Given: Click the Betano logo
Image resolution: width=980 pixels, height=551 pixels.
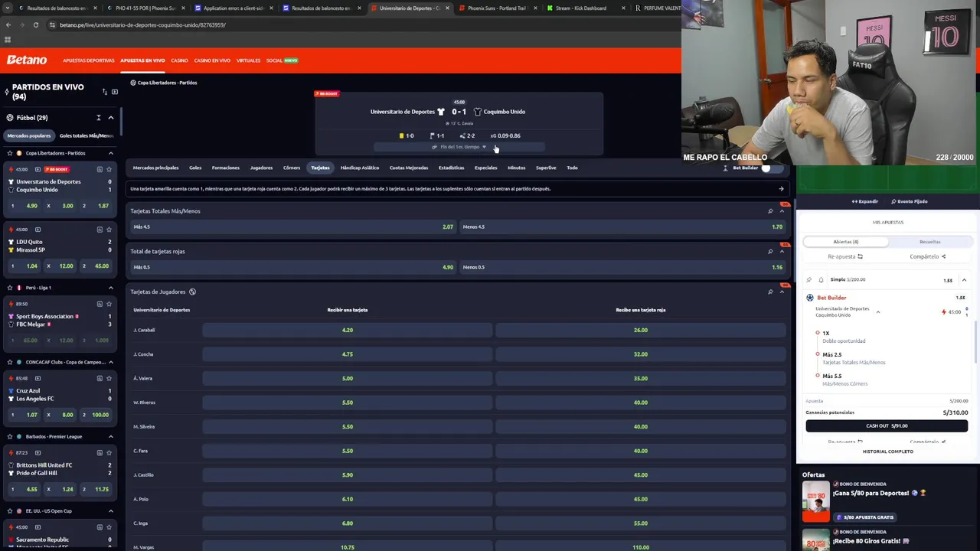Looking at the screenshot, I should (27, 60).
